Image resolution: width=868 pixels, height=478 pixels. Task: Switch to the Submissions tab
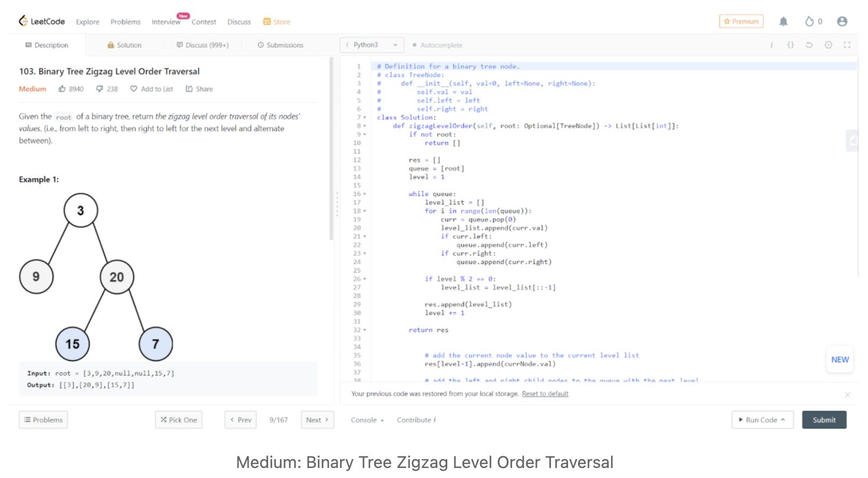280,45
